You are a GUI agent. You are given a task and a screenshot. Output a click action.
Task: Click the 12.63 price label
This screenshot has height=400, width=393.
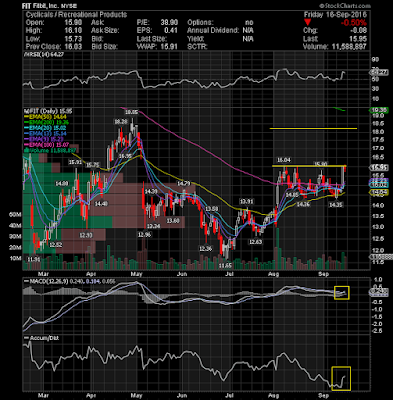[x=256, y=242]
